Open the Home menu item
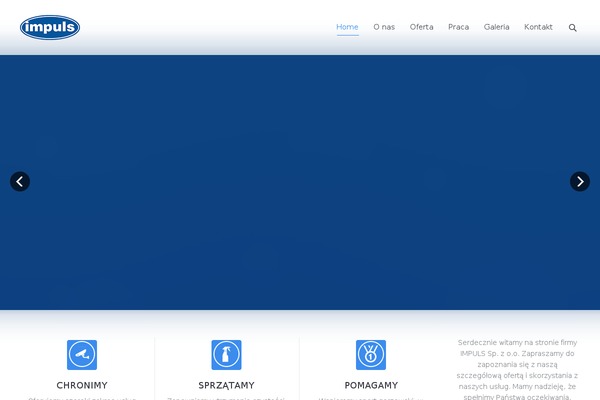Screen dimensions: 600x400 point(347,27)
